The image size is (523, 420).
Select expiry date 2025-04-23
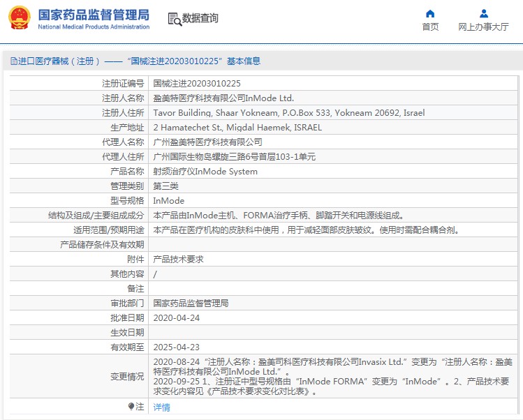[x=177, y=347]
